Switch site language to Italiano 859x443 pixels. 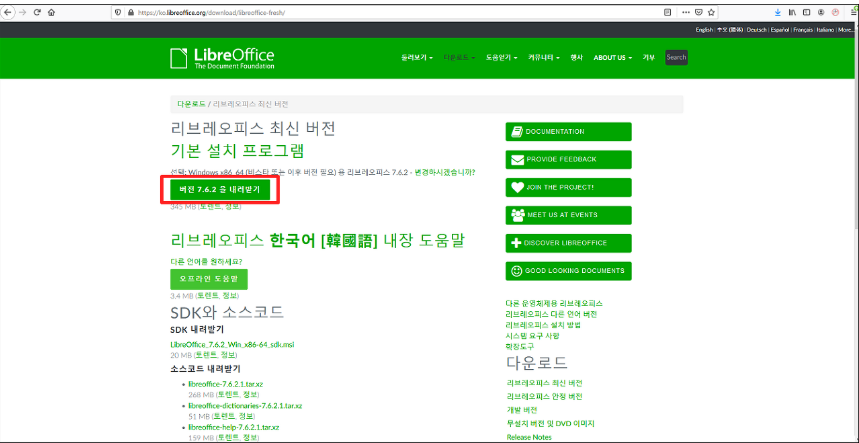(826, 30)
